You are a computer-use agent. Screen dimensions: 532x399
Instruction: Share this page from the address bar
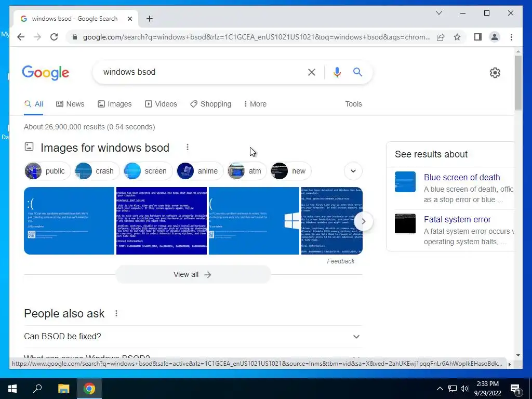(x=441, y=37)
